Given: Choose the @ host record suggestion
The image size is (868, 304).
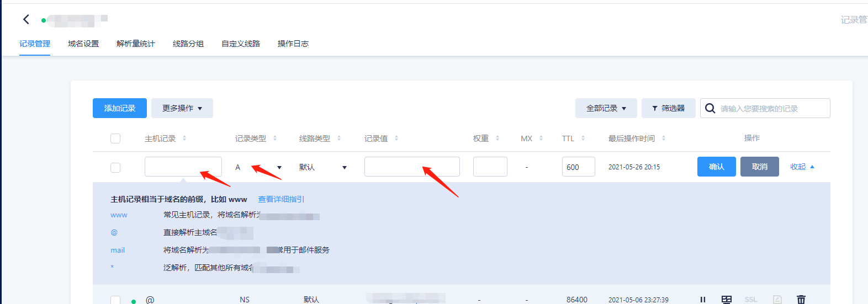Looking at the screenshot, I should tap(114, 233).
